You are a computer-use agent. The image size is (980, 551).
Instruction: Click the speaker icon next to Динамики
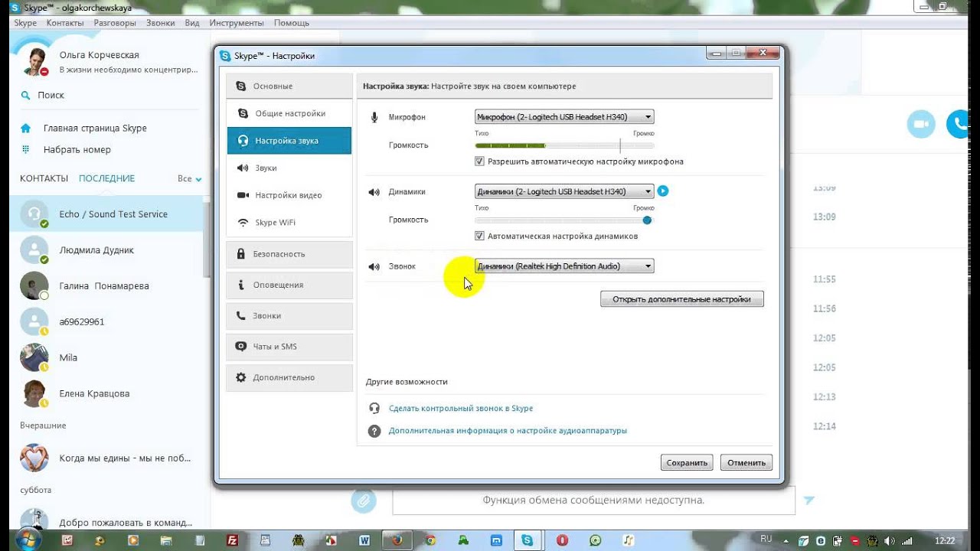[x=374, y=192]
